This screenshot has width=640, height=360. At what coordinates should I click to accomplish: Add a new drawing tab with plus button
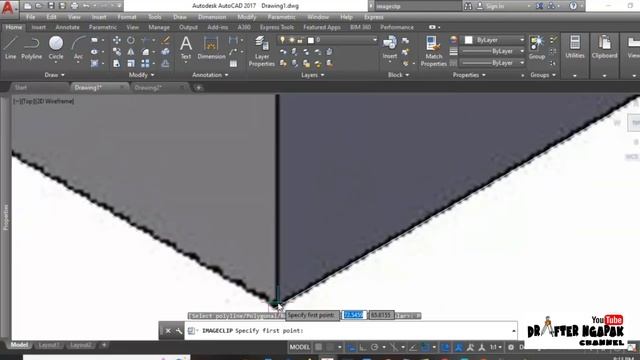[x=198, y=88]
